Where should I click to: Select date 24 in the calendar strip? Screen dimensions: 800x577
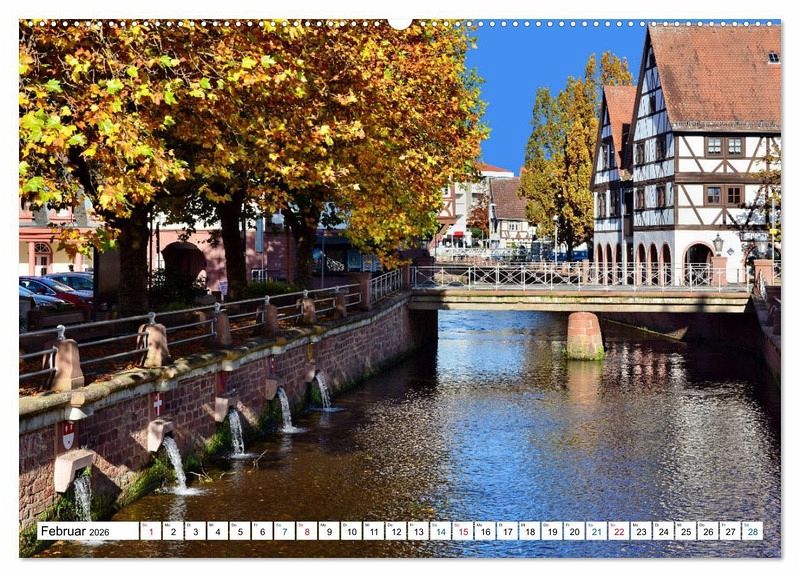tap(663, 531)
